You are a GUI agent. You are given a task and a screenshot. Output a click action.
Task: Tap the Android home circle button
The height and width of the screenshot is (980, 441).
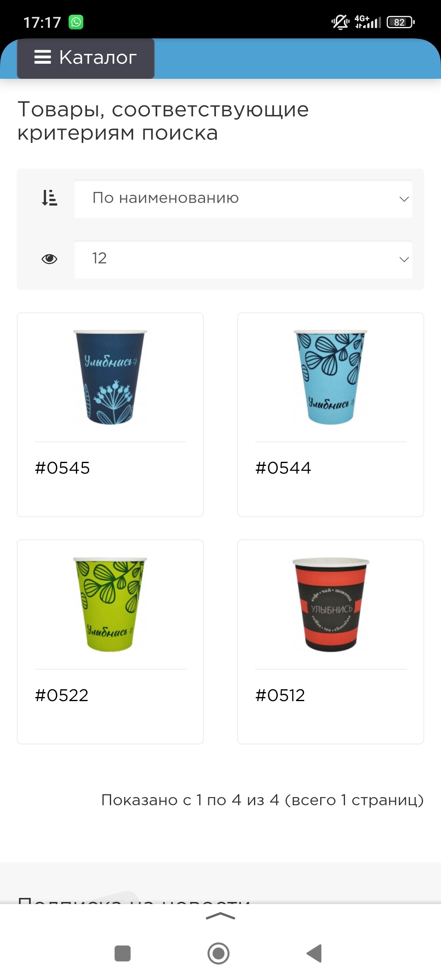coord(218,953)
